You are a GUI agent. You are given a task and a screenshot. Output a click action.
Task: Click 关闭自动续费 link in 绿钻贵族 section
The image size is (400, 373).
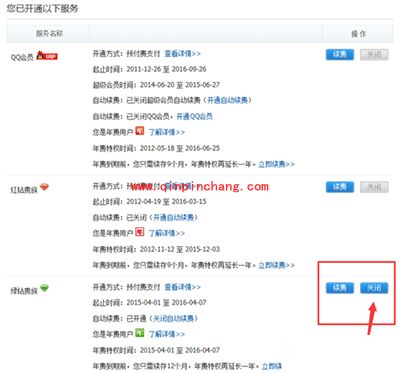(174, 318)
